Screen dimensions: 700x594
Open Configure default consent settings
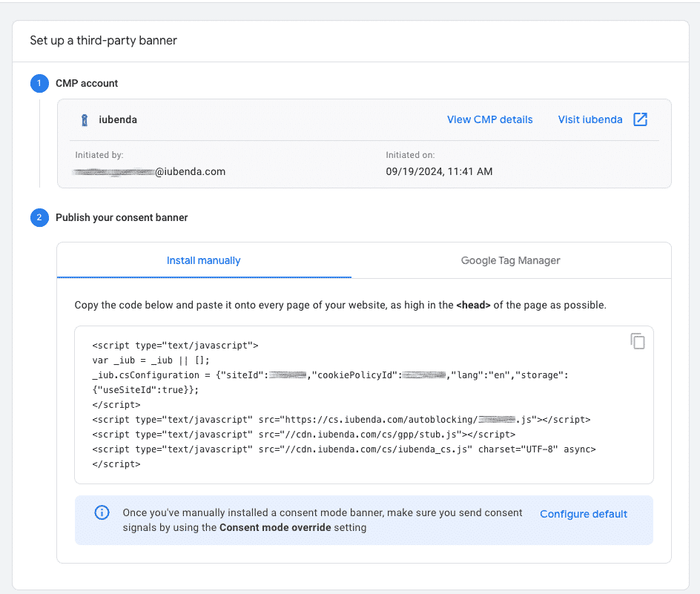click(583, 513)
